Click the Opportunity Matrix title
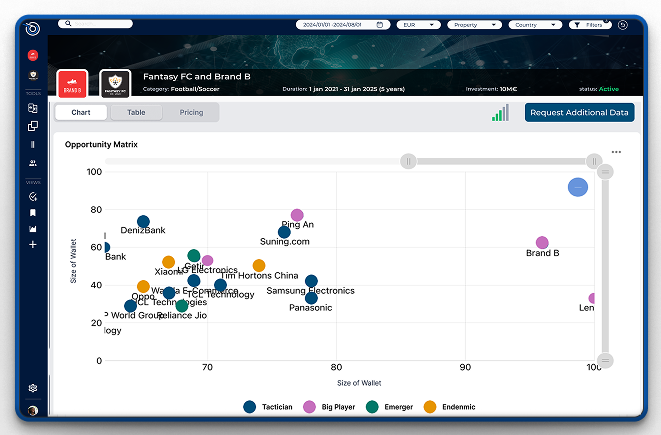This screenshot has width=661, height=435. (x=101, y=144)
